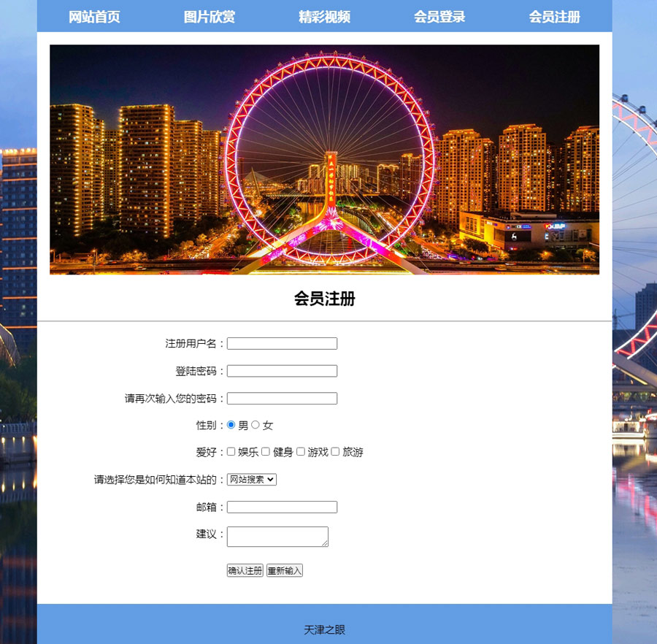Focus the 注册用户名 text field

click(282, 344)
